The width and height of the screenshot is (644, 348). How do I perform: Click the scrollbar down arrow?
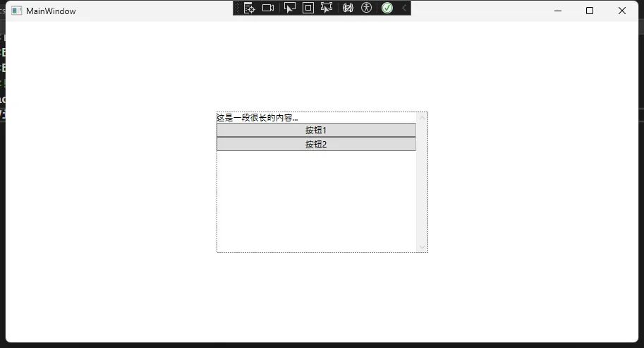click(422, 247)
